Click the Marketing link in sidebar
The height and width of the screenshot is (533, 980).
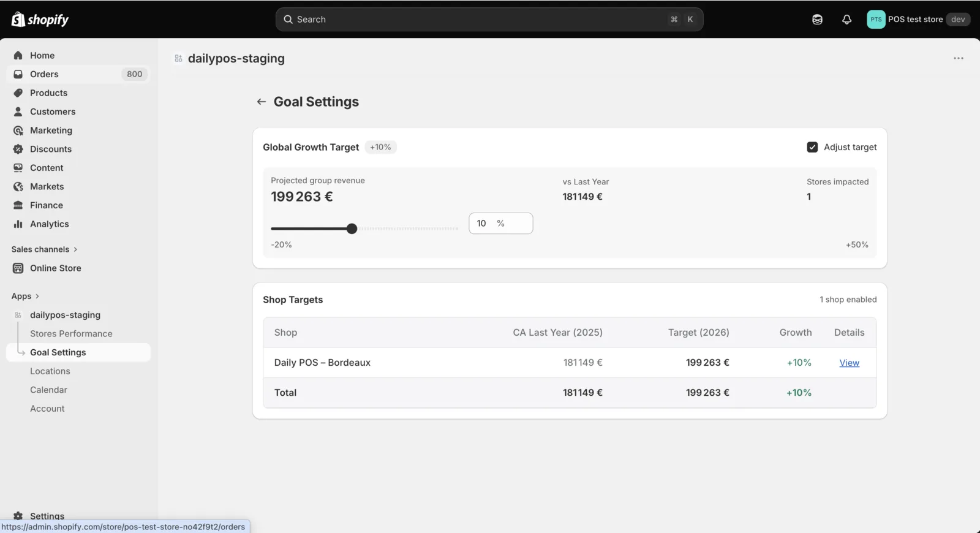(x=51, y=130)
